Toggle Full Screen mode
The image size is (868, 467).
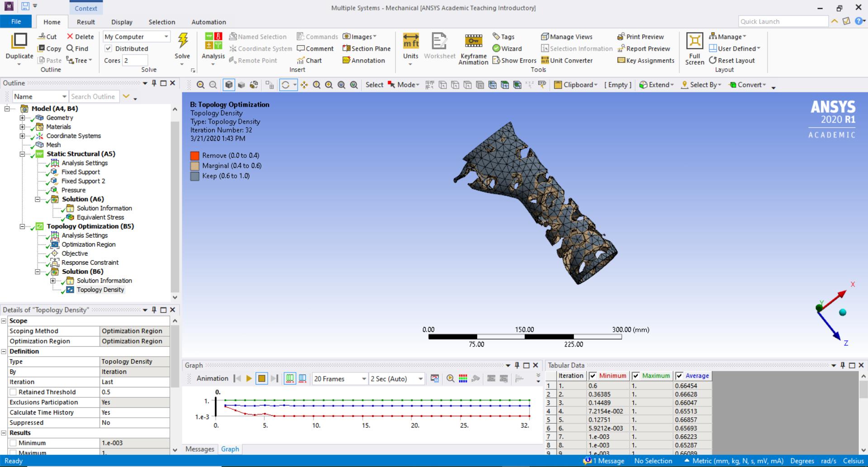(x=694, y=49)
